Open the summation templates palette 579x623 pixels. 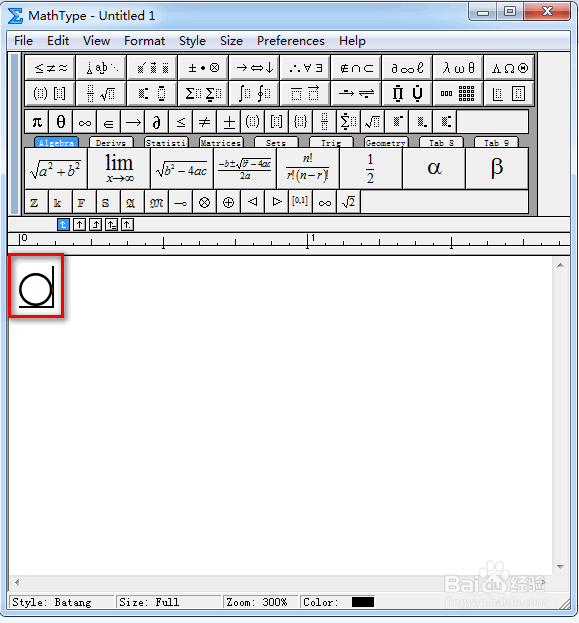203,93
